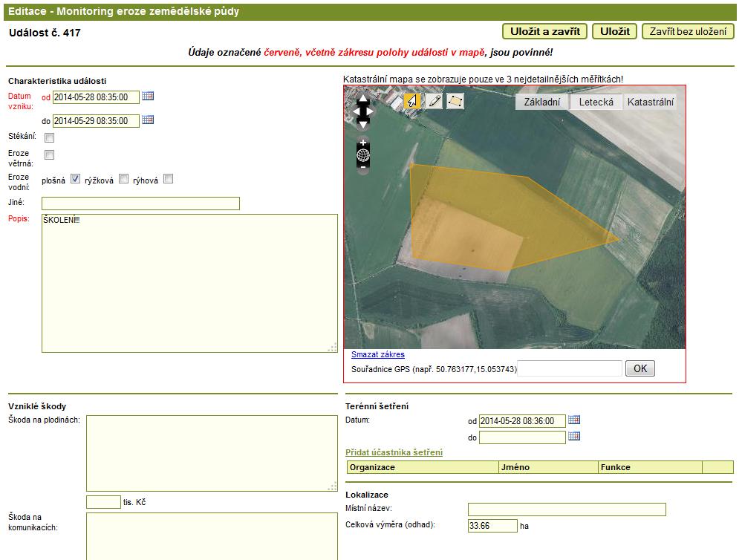Focus Terénní šetření do date field
The height and width of the screenshot is (560, 742).
coord(522,437)
